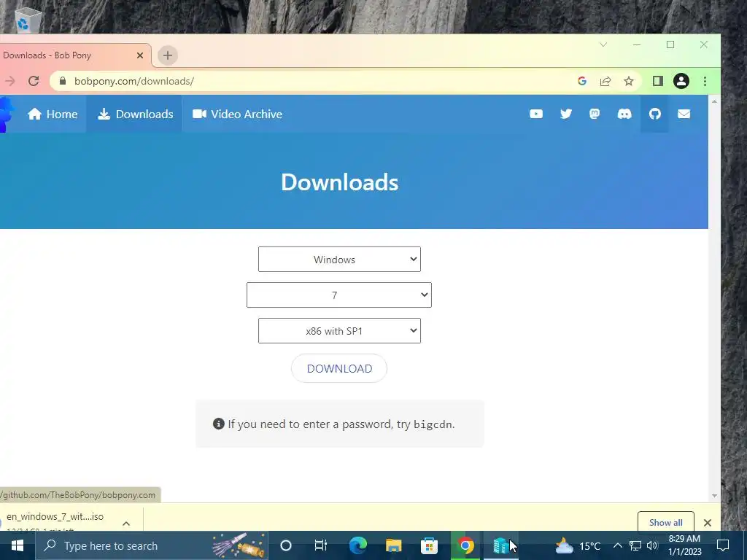
Task: Open Video Archive in site navigation
Action: 237,114
